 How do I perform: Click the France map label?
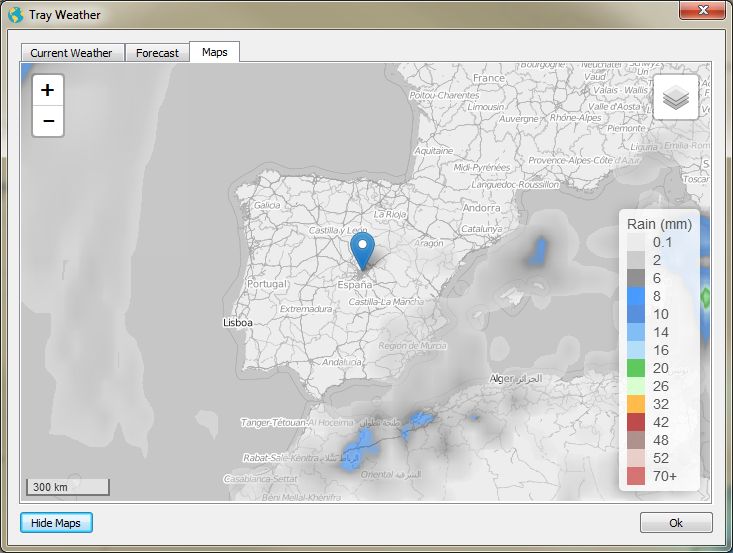489,78
